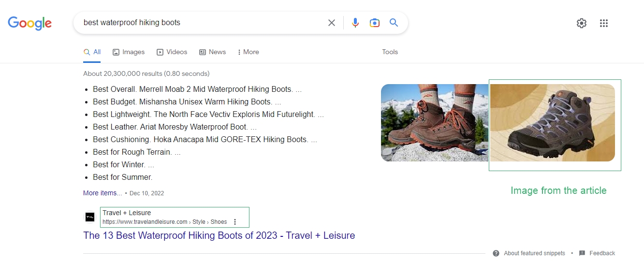Switch to the Videos tab
This screenshot has height=262, width=644.
coord(172,52)
